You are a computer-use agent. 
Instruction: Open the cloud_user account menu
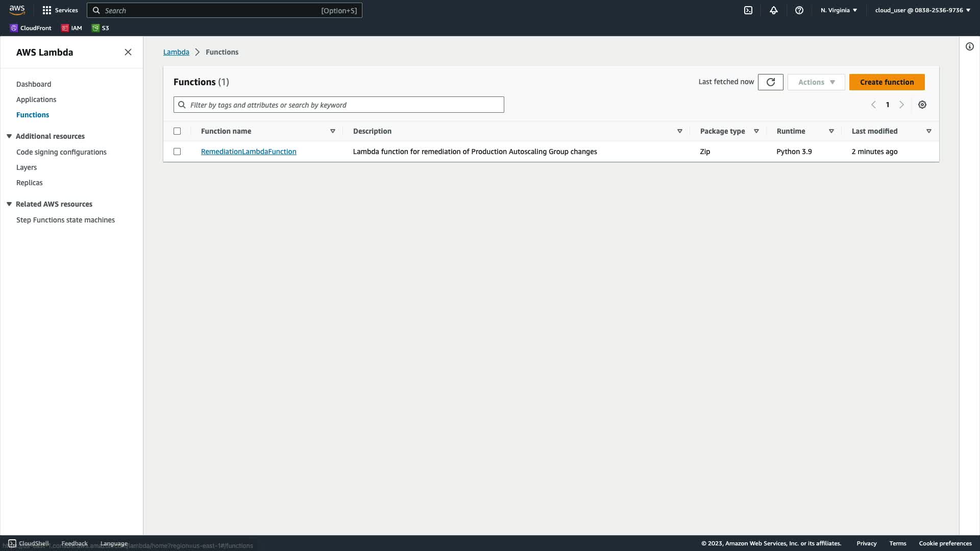pos(922,10)
